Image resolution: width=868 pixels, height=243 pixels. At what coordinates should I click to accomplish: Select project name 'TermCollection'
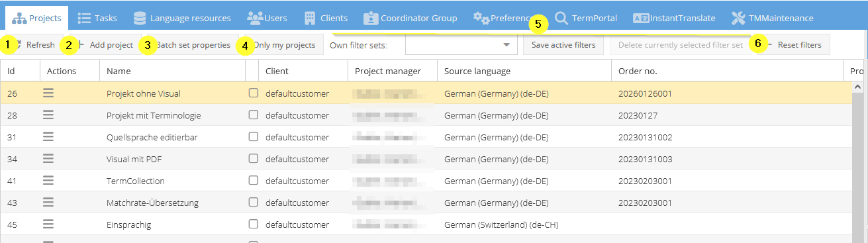(136, 181)
